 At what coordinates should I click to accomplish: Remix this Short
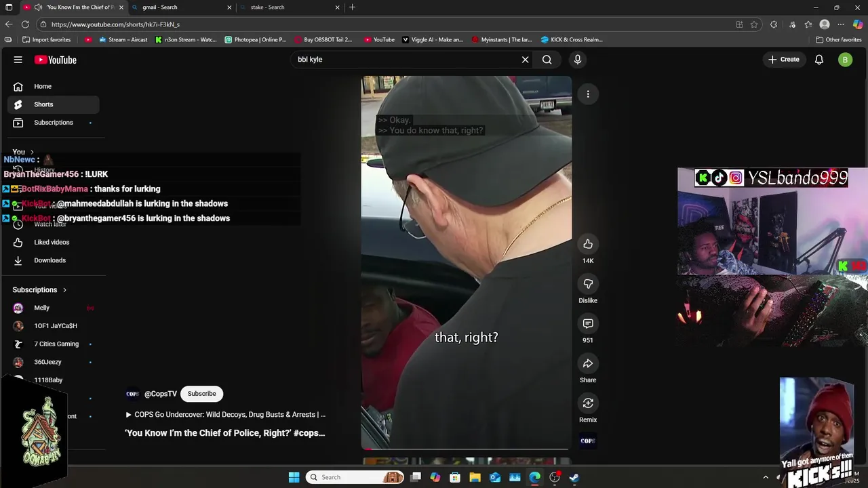[x=588, y=403]
